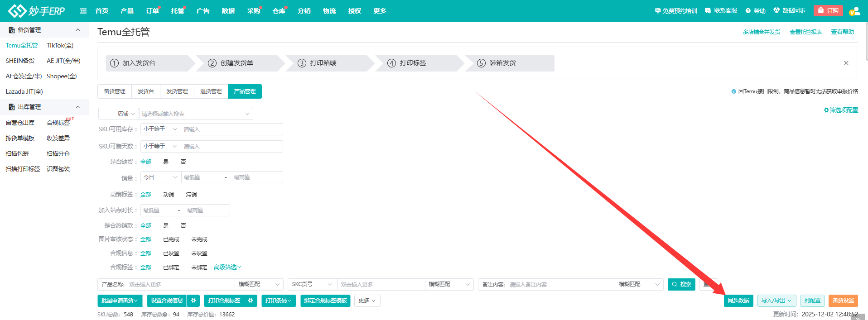
Task: Close the step guide panel
Action: coord(846,63)
